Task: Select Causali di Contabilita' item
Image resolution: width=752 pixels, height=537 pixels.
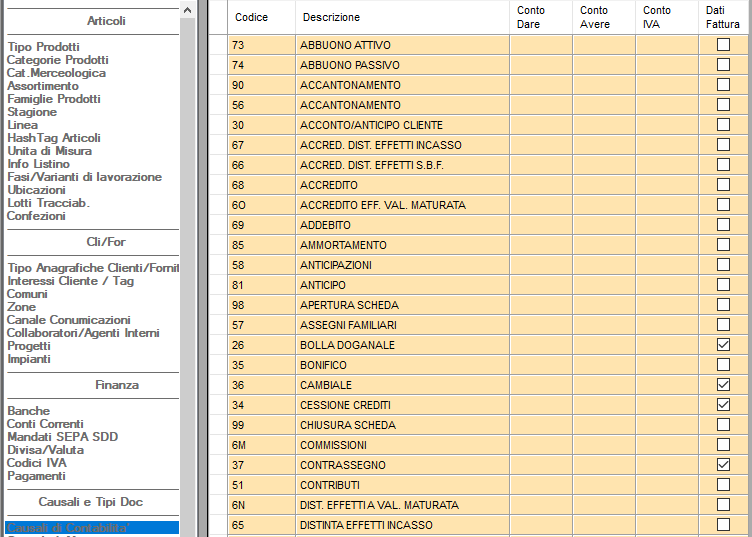Action: (68, 527)
